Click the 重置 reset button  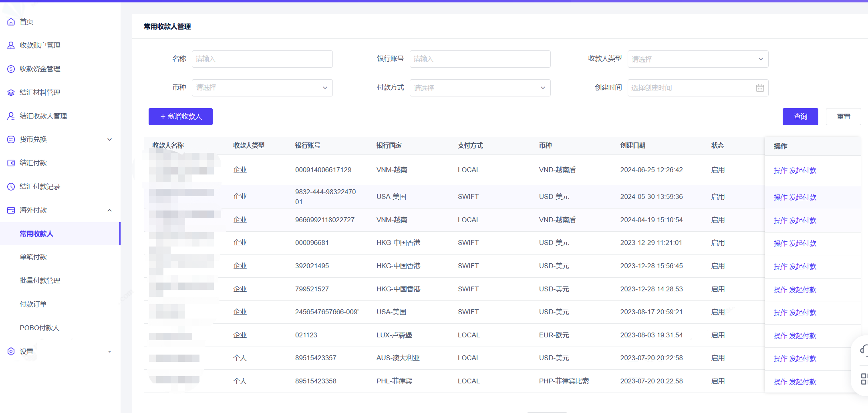pos(843,116)
